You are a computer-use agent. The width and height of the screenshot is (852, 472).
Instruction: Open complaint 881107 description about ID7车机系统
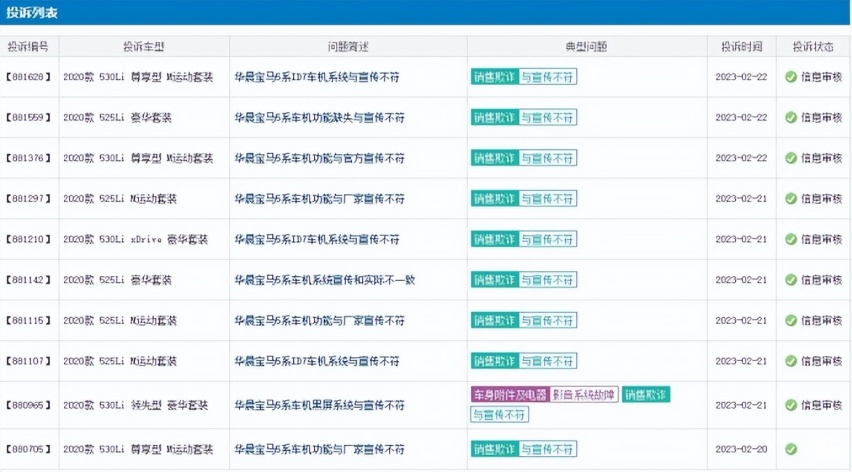click(x=317, y=361)
